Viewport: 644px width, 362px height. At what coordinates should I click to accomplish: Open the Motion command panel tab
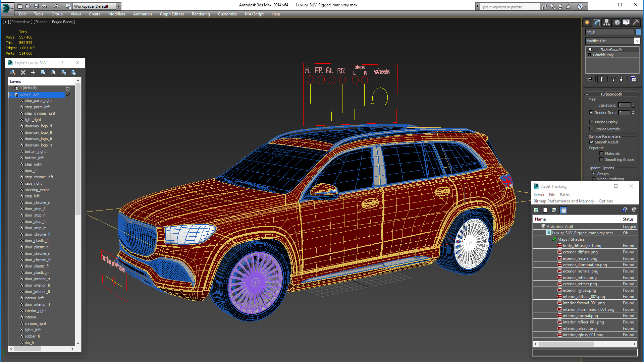(x=617, y=22)
